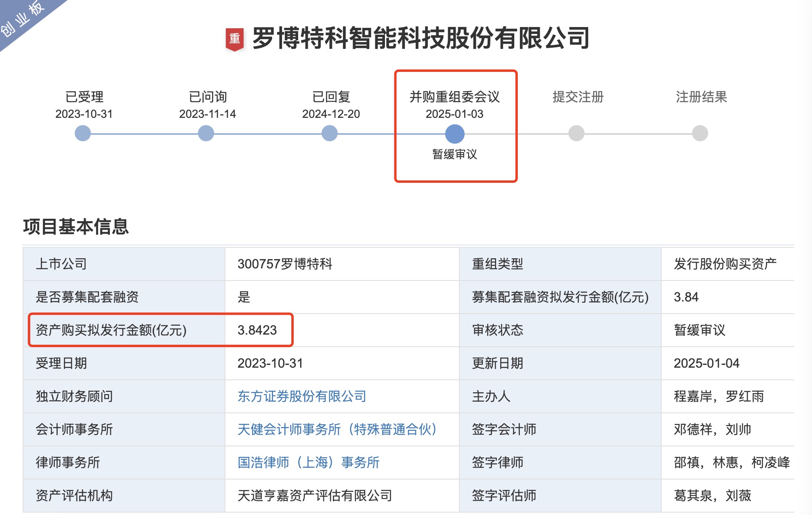
Task: Select the 注册结果 timeline node dot
Action: (x=700, y=133)
